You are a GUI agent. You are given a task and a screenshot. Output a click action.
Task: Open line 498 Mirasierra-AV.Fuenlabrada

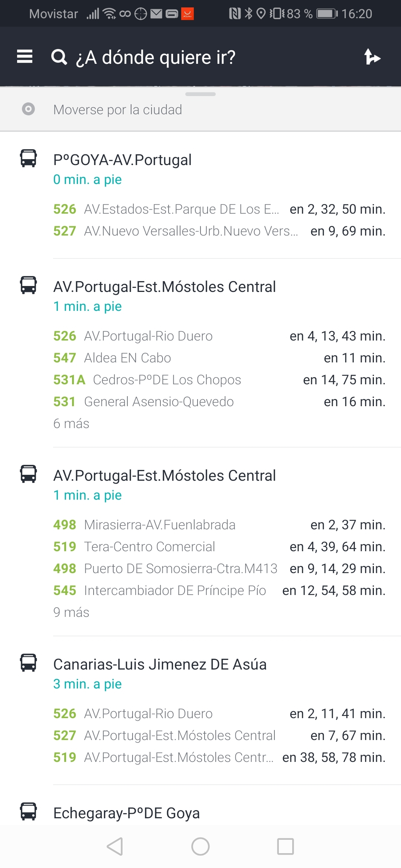tap(219, 525)
